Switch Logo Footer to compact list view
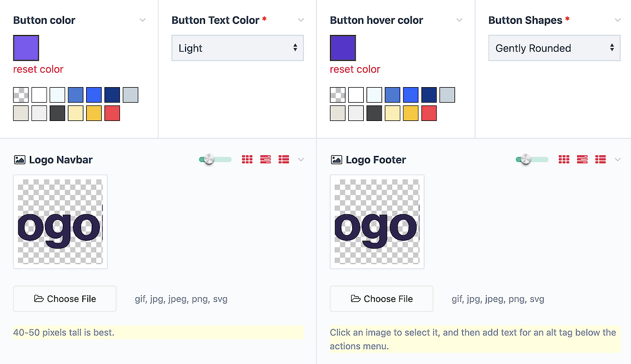Viewport: 631px width, 364px height. [x=582, y=160]
